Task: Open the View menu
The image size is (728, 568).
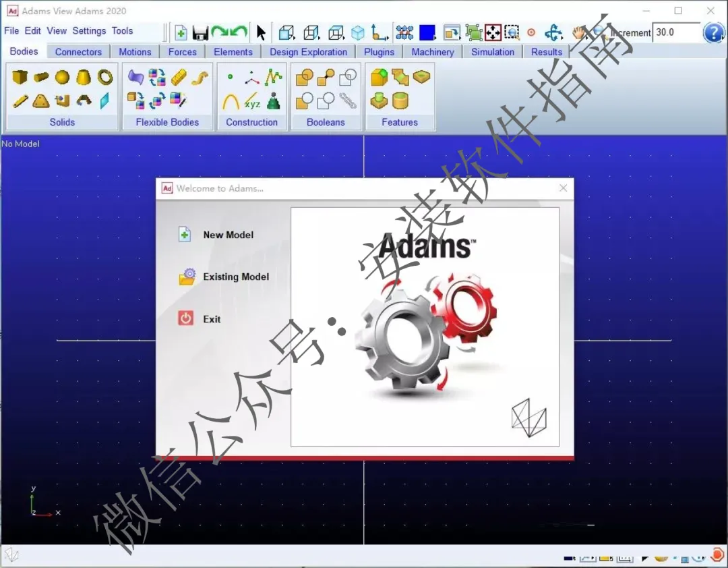Action: pyautogui.click(x=57, y=30)
